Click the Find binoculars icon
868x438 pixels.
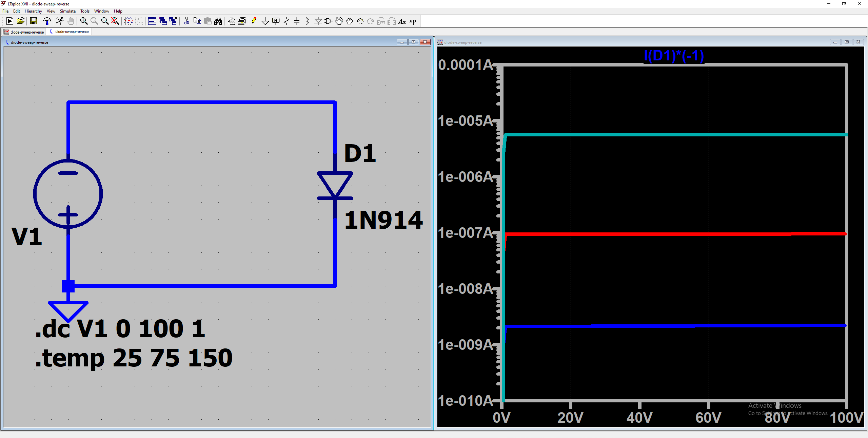(218, 21)
